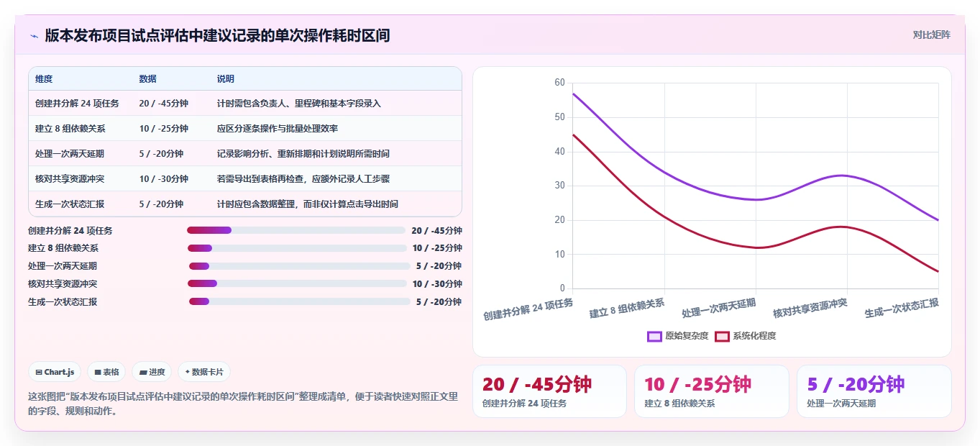
Task: Click description 记录影响分析、重新排期和计划说明所需时间
Action: (303, 154)
